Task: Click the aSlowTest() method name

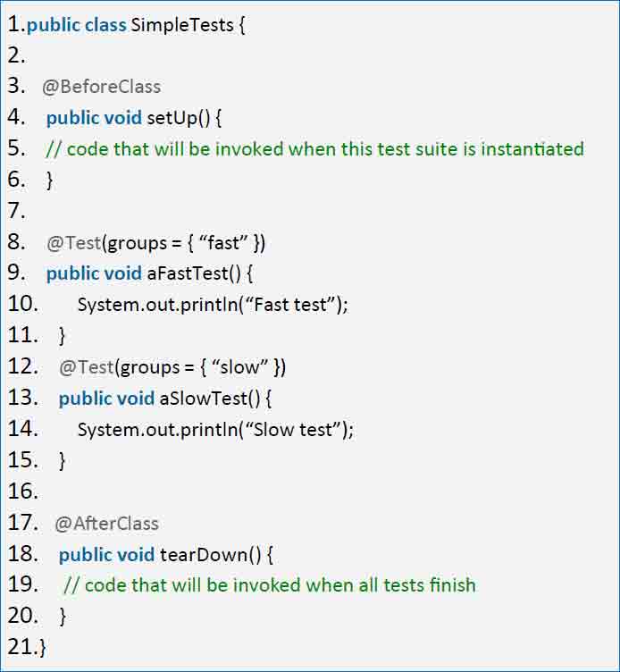Action: coord(210,399)
